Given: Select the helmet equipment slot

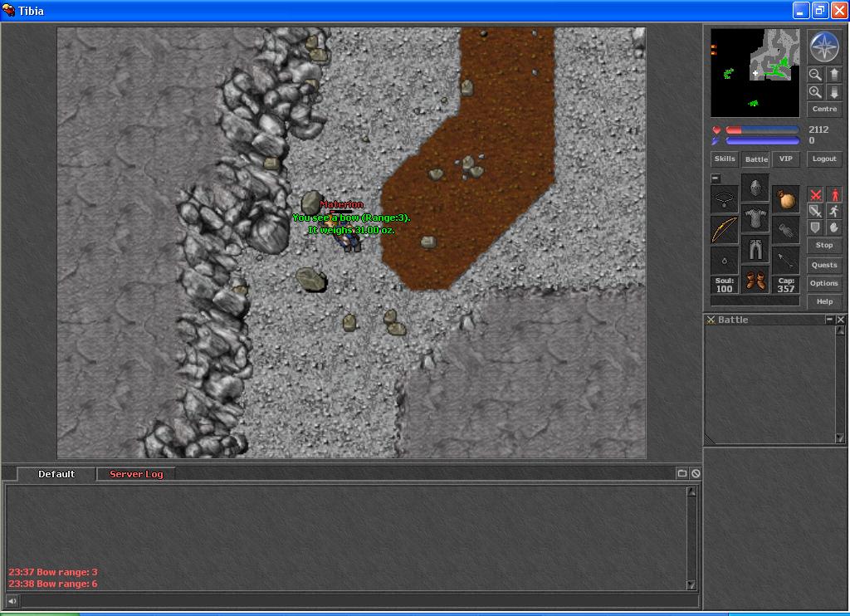Looking at the screenshot, I should click(x=755, y=188).
